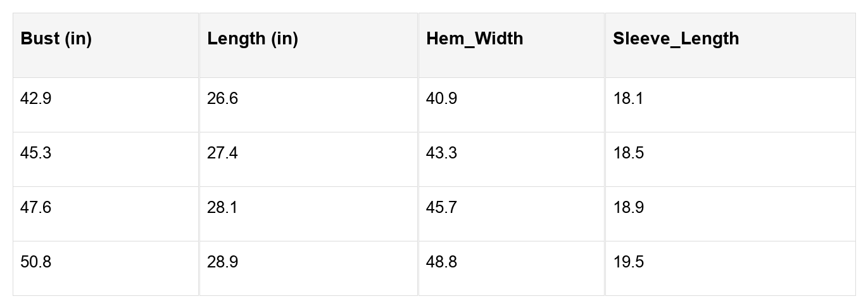This screenshot has width=868, height=308.
Task: Click the Bust (in) column header
Action: coord(56,39)
